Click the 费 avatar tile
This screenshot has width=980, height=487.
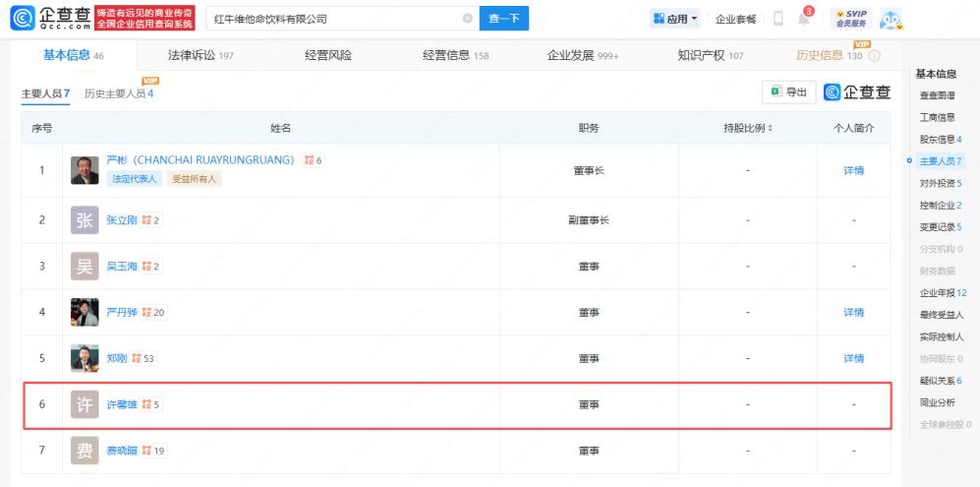point(85,451)
